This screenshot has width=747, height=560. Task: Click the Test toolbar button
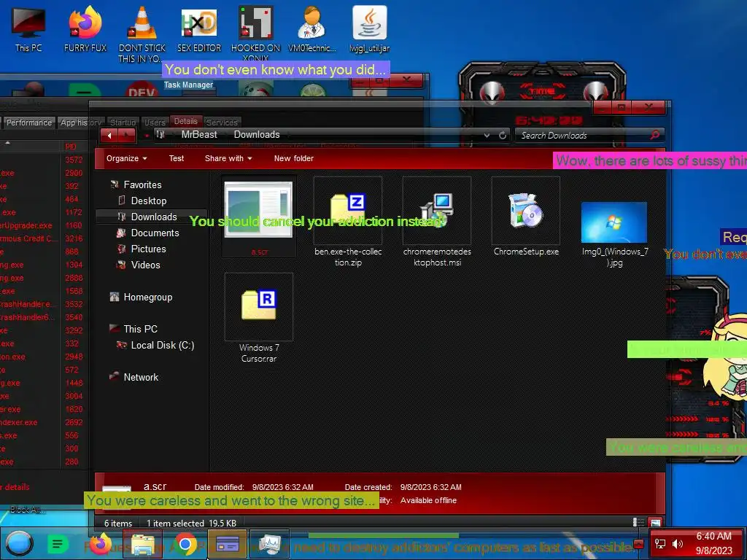point(177,158)
